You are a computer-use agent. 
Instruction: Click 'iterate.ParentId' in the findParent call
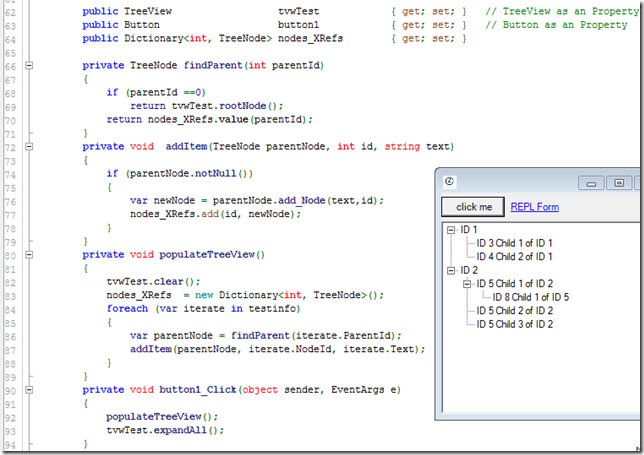pos(343,336)
